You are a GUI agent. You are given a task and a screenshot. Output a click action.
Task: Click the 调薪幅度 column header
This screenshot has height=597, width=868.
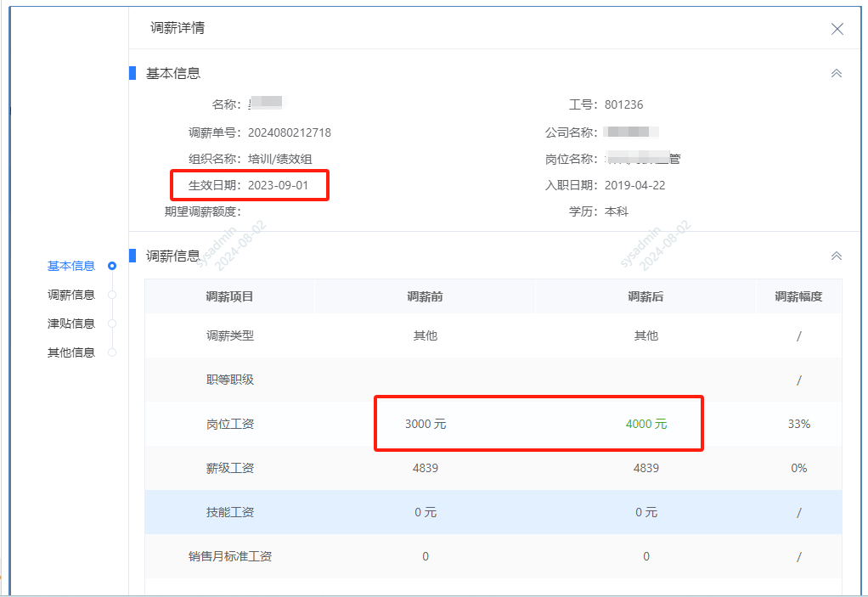[798, 296]
